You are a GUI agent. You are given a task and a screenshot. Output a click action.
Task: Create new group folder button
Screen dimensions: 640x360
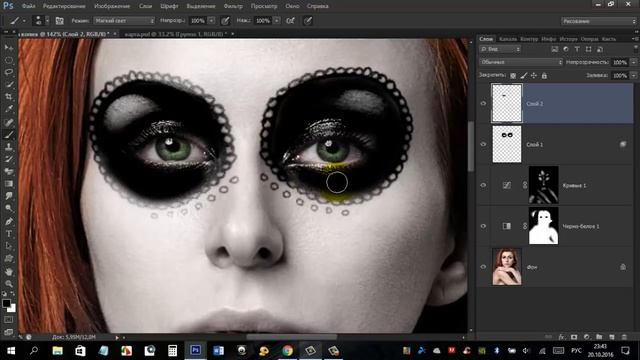(x=599, y=337)
